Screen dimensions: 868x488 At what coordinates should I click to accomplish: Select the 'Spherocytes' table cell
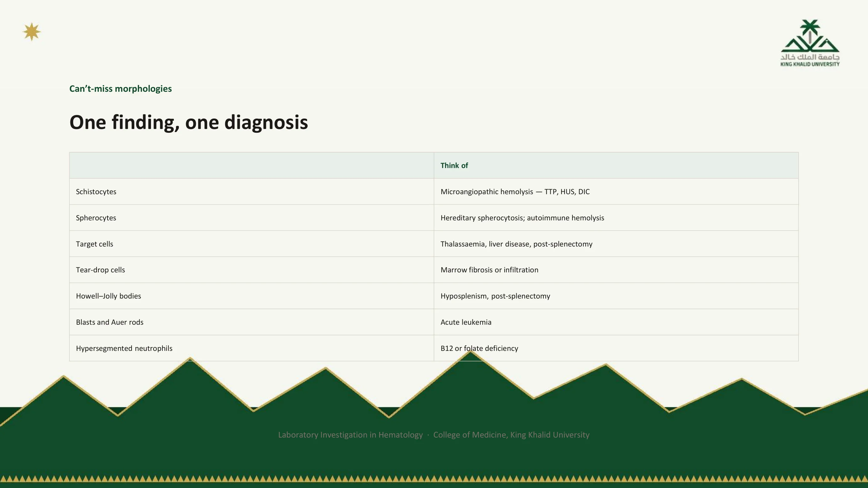point(252,218)
